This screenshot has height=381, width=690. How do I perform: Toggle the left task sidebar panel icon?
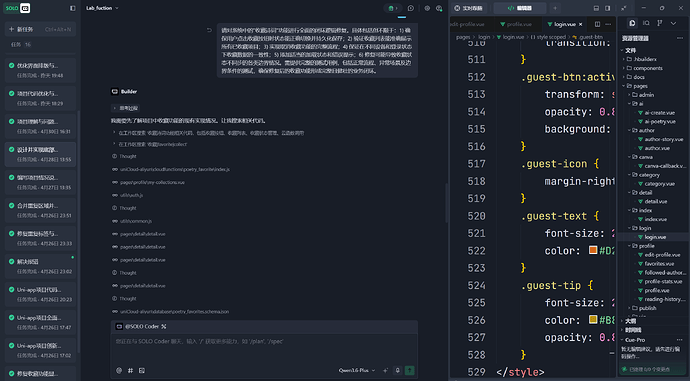pos(73,8)
